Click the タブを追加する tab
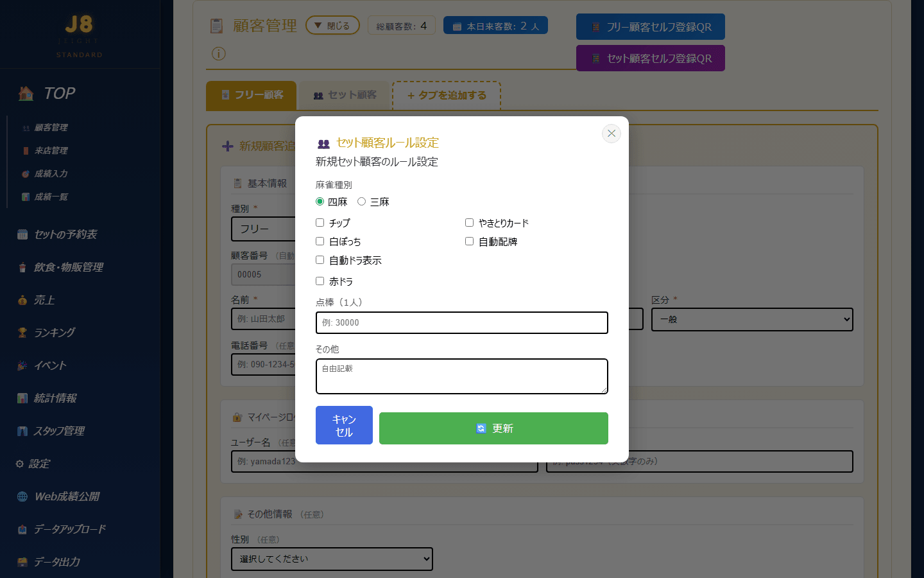The image size is (924, 578). (x=447, y=96)
